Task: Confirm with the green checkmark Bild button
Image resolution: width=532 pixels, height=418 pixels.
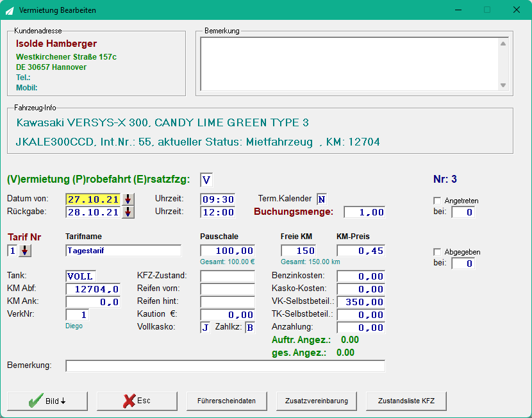Action: (47, 401)
